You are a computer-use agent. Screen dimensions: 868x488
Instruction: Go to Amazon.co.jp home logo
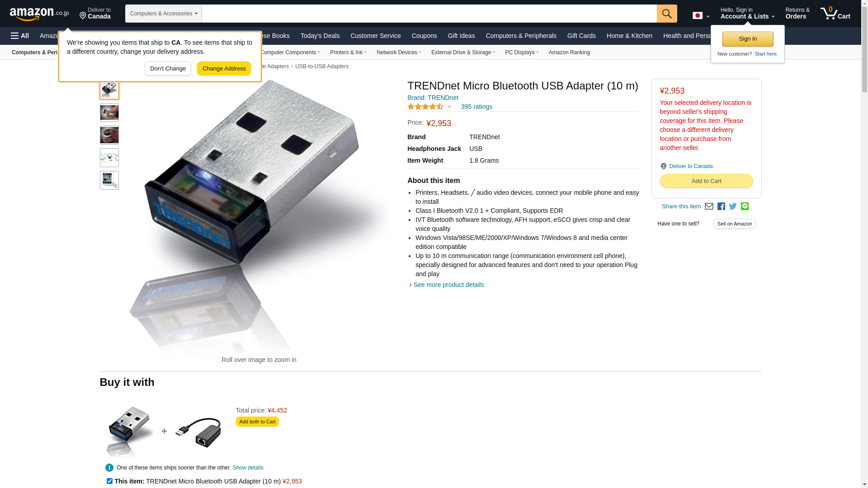click(39, 14)
